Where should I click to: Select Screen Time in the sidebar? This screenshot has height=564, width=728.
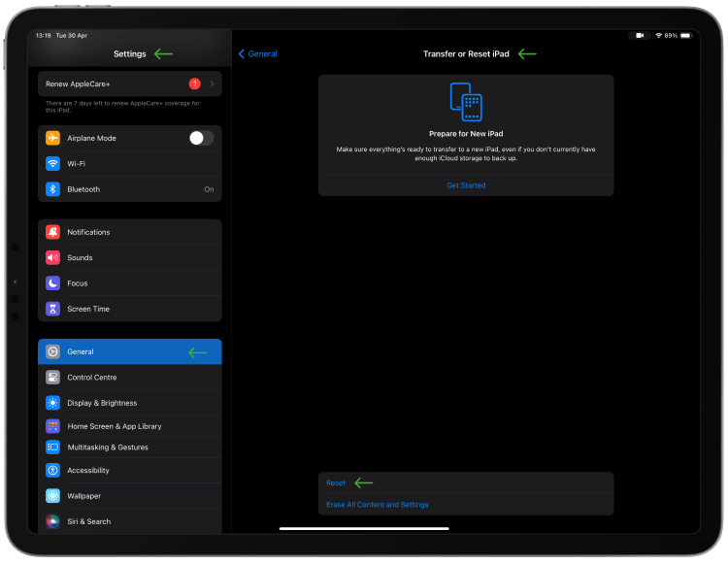[x=129, y=309]
